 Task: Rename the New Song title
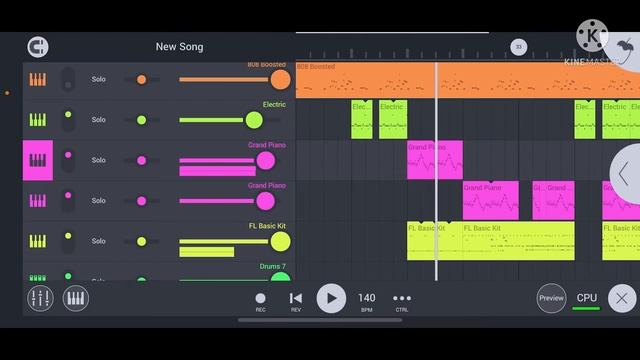(x=180, y=47)
